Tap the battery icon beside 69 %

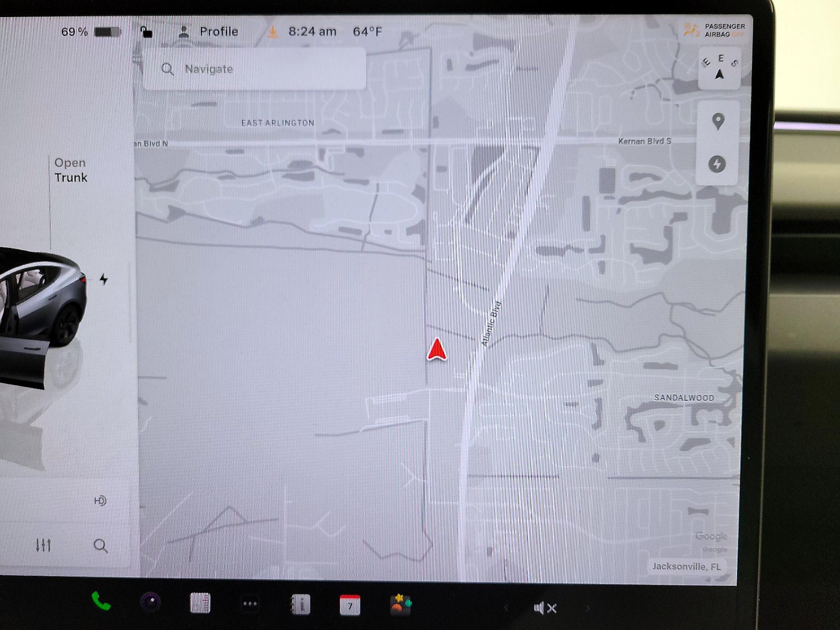click(108, 32)
